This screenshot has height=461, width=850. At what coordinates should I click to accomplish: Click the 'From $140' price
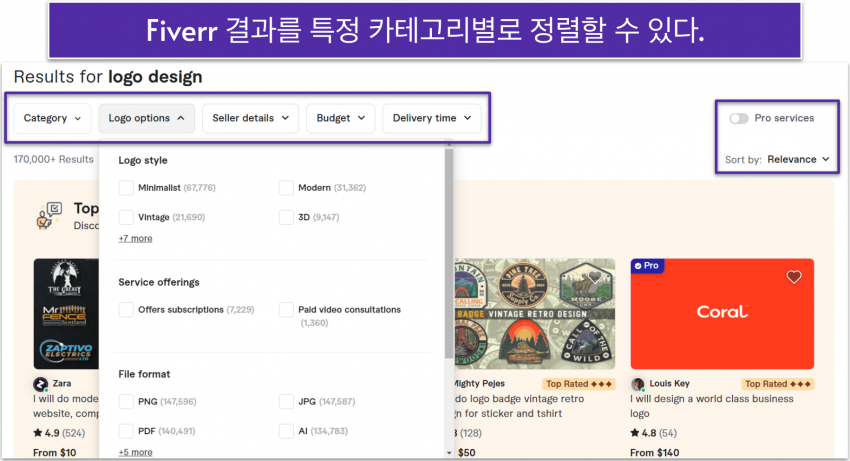point(654,452)
